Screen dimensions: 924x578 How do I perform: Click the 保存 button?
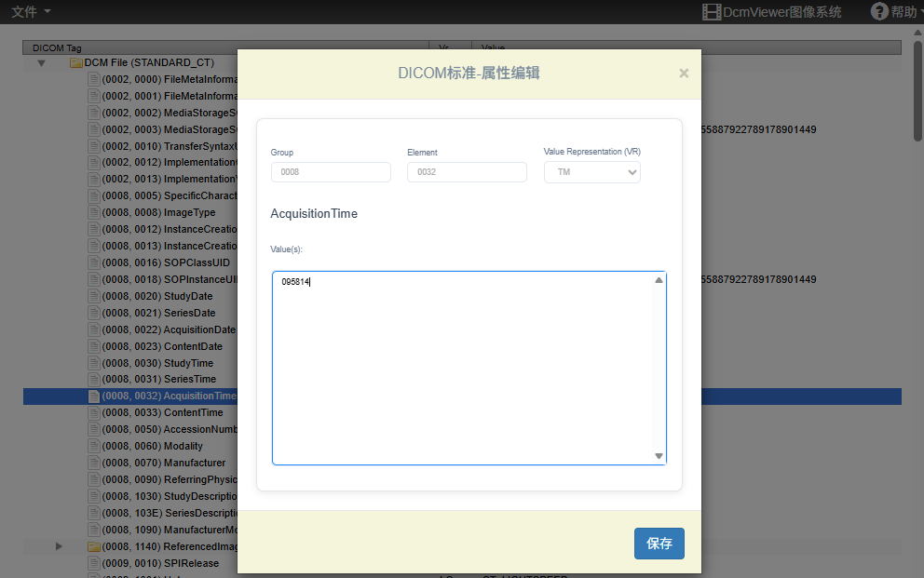[659, 544]
